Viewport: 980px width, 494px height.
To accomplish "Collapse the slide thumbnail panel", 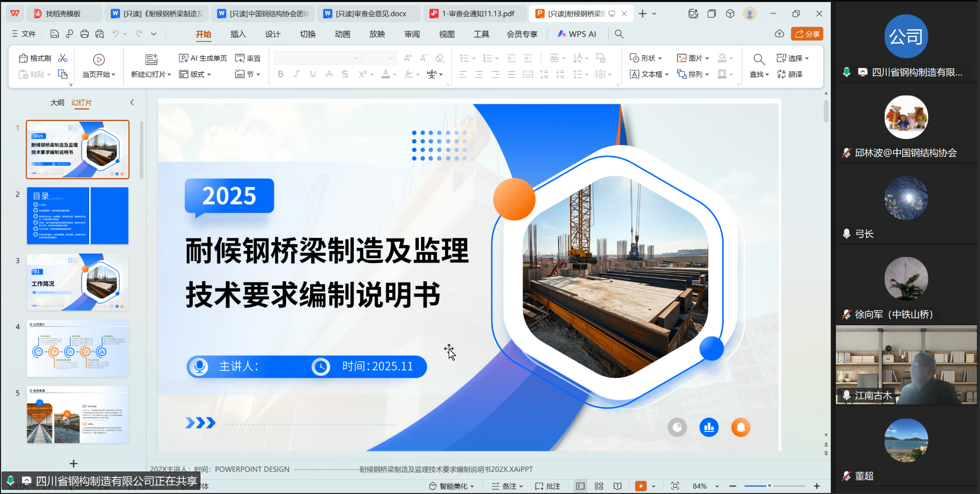I will coord(132,103).
